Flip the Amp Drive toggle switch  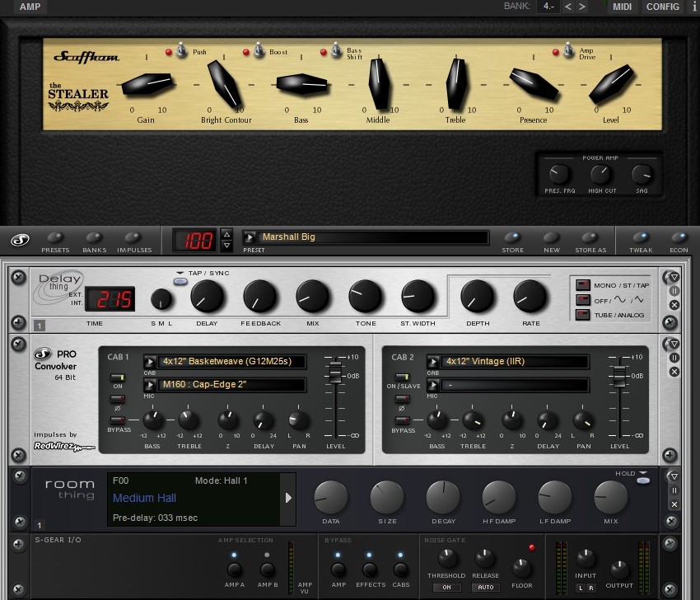coord(568,50)
